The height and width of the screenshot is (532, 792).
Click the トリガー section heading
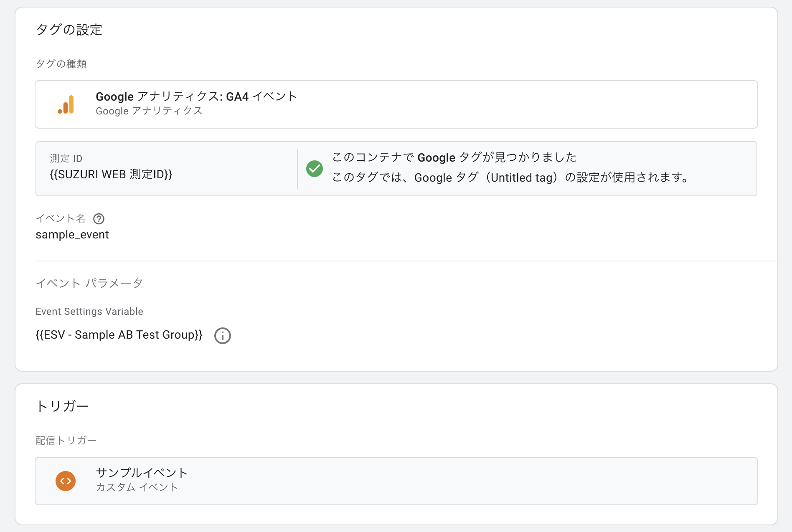[62, 406]
